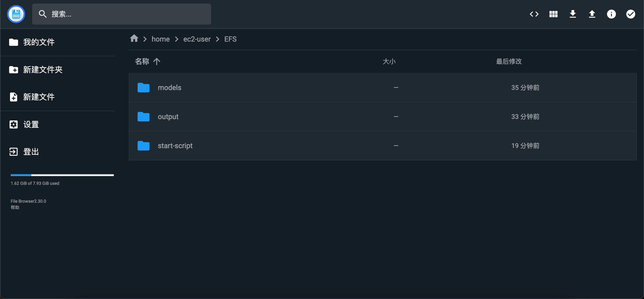The image size is (644, 299).
Task: Click the models folder name
Action: (x=169, y=88)
